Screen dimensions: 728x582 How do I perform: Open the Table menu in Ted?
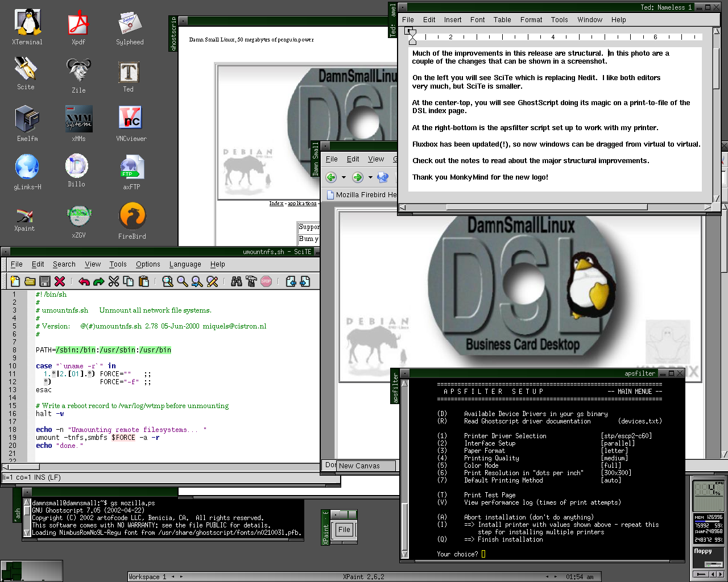tap(502, 19)
